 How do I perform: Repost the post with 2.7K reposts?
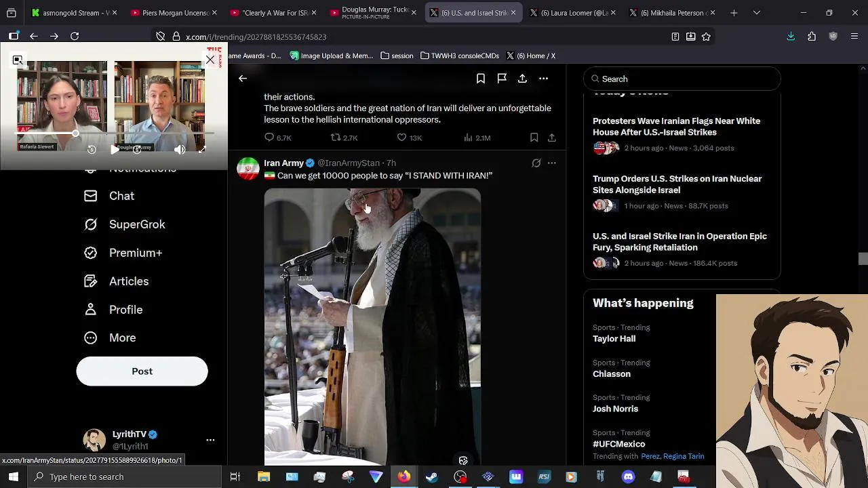pos(344,138)
